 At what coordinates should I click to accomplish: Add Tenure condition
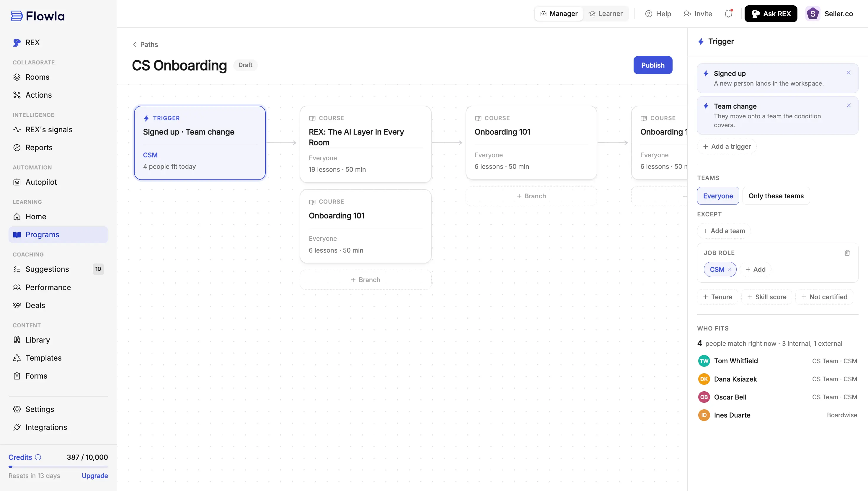click(x=717, y=297)
